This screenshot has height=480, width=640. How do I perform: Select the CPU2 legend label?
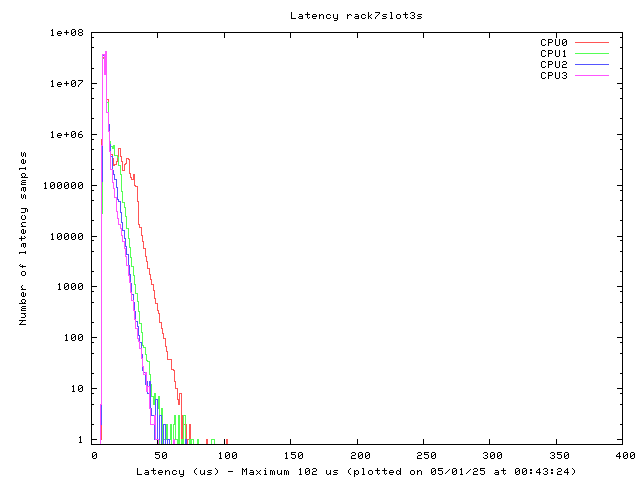pyautogui.click(x=554, y=64)
